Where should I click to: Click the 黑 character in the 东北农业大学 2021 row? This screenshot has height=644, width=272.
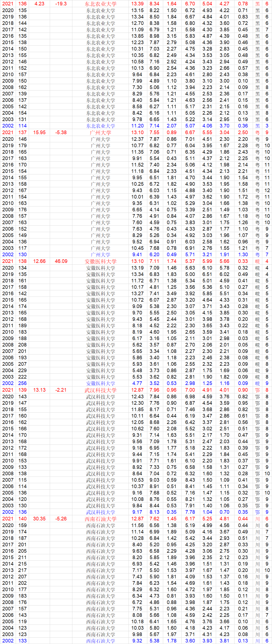[x=258, y=4]
